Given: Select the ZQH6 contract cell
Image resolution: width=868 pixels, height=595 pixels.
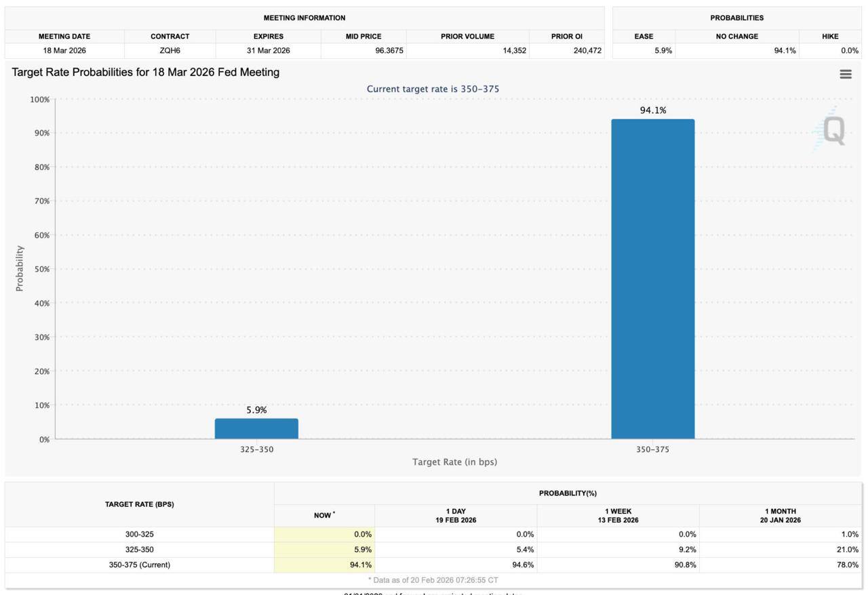Looking at the screenshot, I should [x=170, y=51].
